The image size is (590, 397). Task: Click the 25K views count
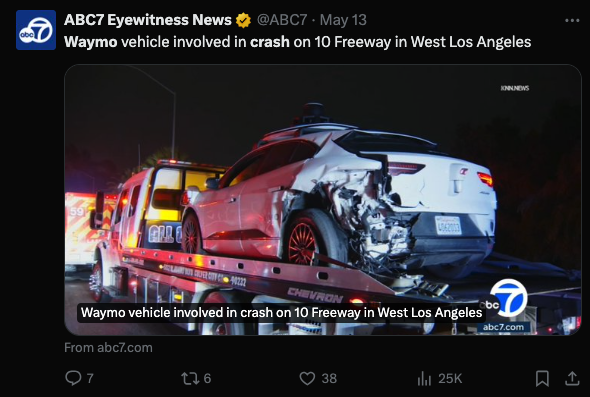(x=450, y=379)
